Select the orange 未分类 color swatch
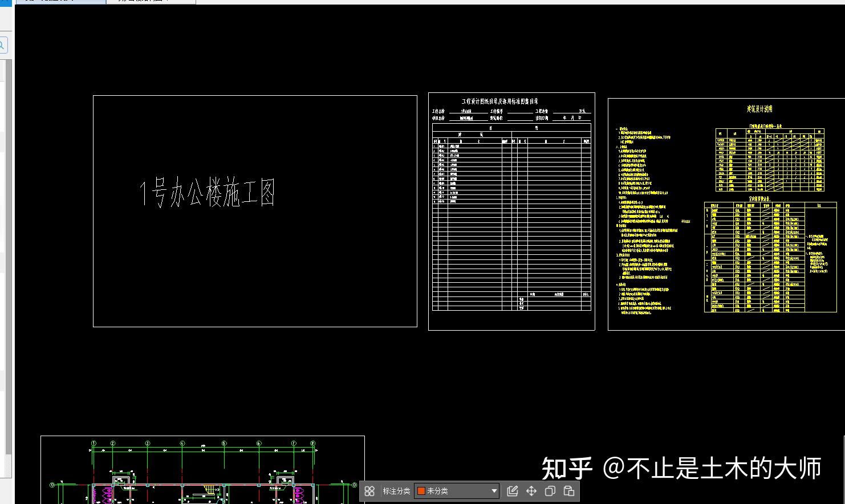This screenshot has width=845, height=504. [421, 490]
